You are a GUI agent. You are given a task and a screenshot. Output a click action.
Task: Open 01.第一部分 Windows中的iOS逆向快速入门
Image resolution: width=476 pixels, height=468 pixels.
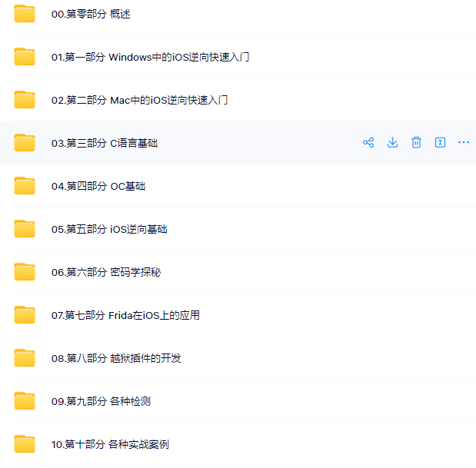pyautogui.click(x=150, y=57)
